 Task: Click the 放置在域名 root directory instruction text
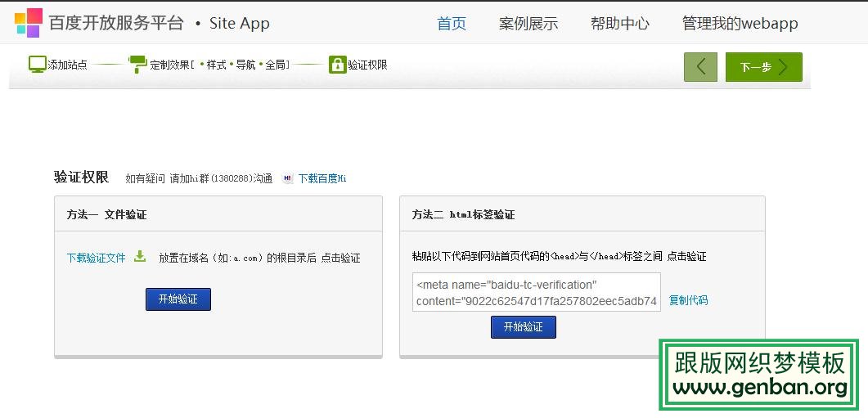coord(259,258)
